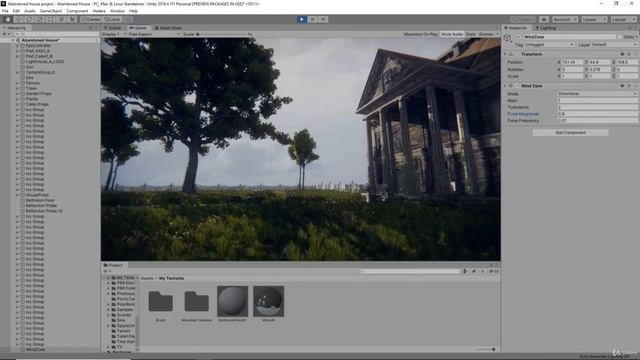This screenshot has width=640, height=360.
Task: Click the Turbulence value field
Action: [x=597, y=107]
